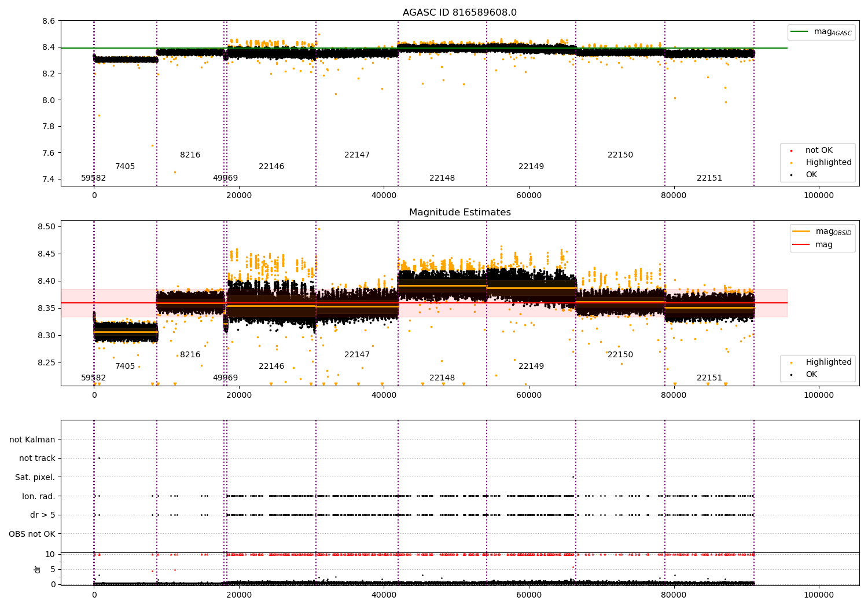Screen dimensions: 868x608
Task: Click the 8.50 tick on Magnitude Estimates y-axis
Action: pos(47,226)
